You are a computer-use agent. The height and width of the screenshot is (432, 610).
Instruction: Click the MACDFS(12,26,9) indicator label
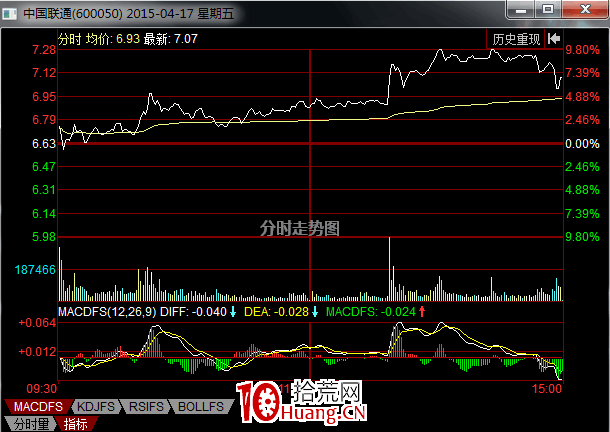pos(107,312)
